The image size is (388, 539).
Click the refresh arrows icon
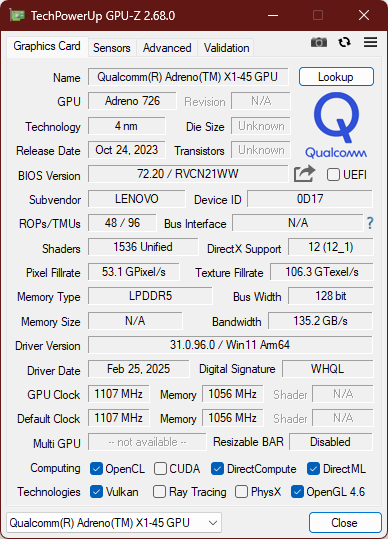pyautogui.click(x=344, y=42)
